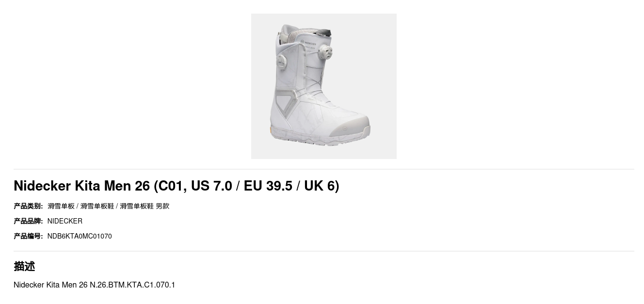This screenshot has height=304, width=644.
Task: Click the 产品编号 label
Action: 28,236
